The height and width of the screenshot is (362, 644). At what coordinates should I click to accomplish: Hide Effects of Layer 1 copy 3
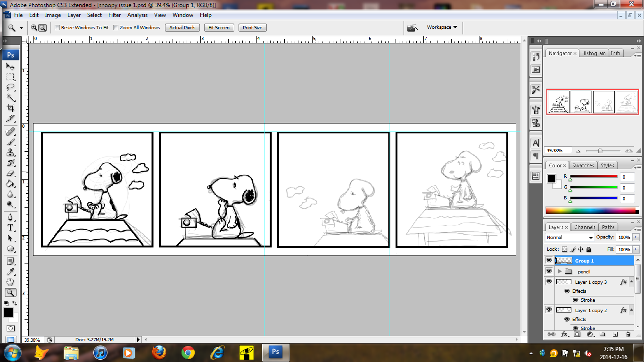pyautogui.click(x=567, y=291)
